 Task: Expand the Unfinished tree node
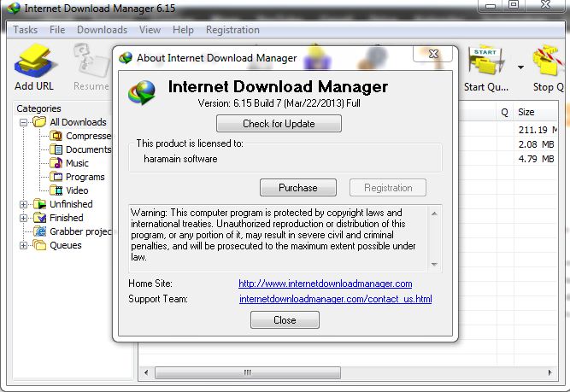click(23, 204)
